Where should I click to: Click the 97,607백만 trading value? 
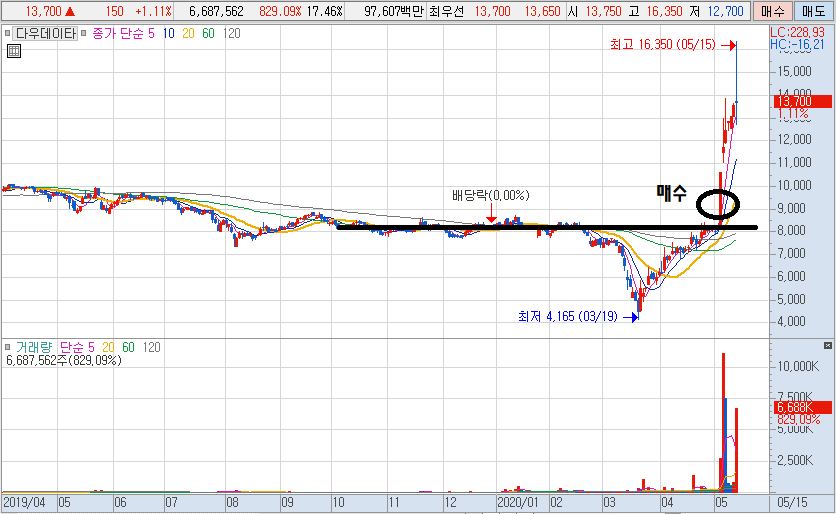(393, 11)
